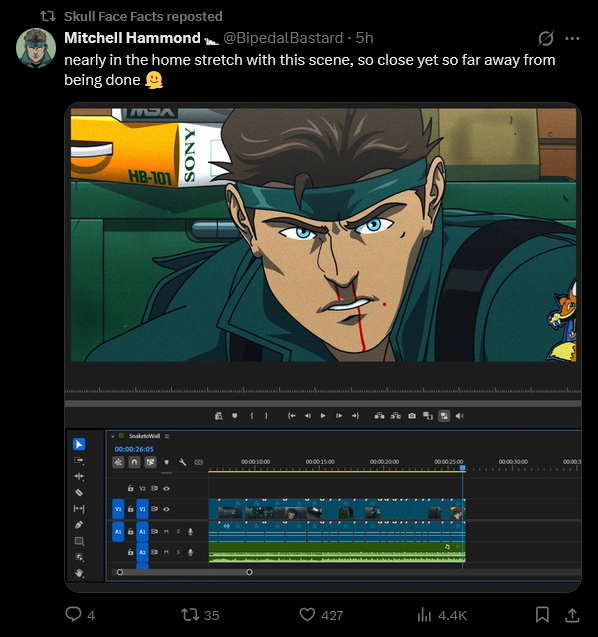This screenshot has width=598, height=637.
Task: Click Export Frame camera icon
Action: pyautogui.click(x=412, y=416)
